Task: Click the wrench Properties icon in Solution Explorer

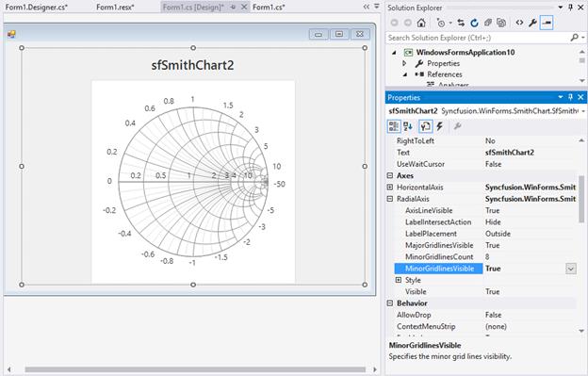Action: 532,23
